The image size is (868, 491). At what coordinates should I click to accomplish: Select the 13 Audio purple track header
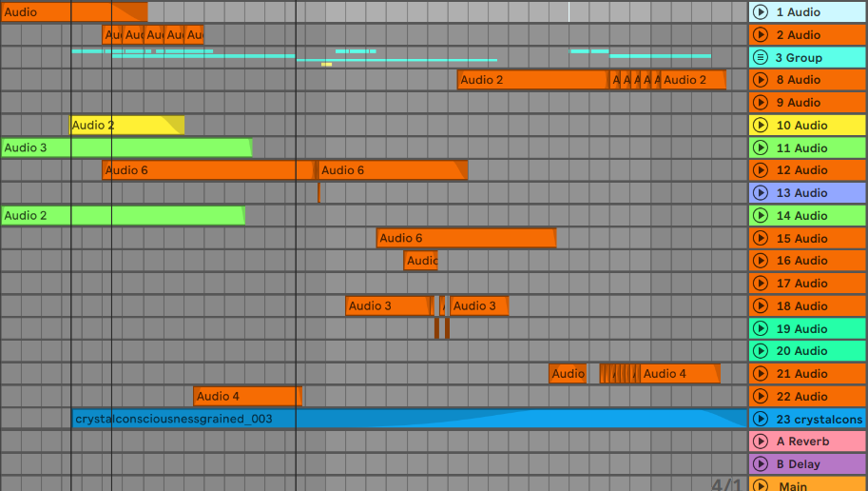click(x=808, y=193)
